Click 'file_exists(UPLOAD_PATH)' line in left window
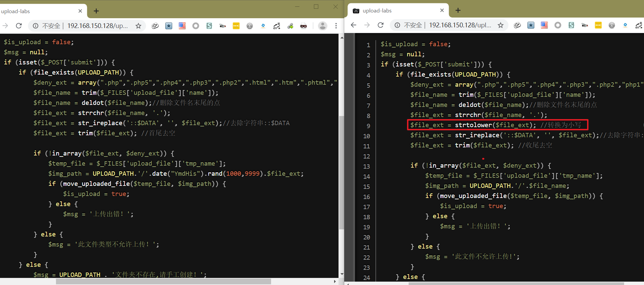This screenshot has height=285, width=644. pos(76,72)
